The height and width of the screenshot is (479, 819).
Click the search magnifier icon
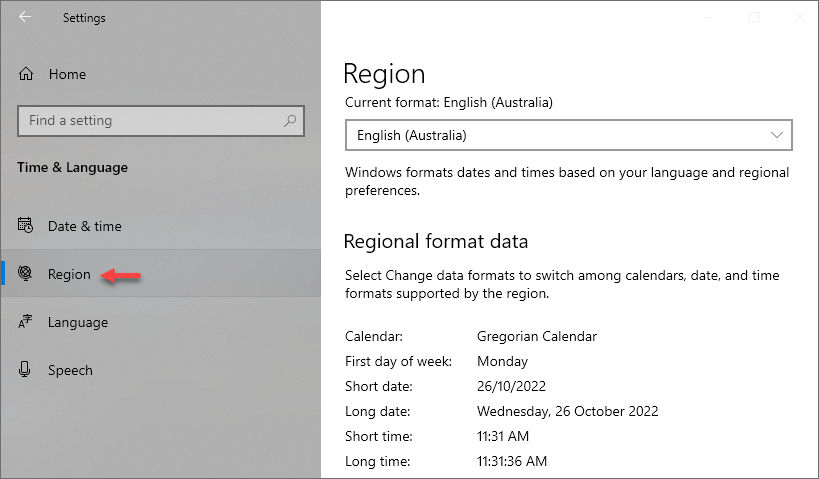(x=290, y=121)
